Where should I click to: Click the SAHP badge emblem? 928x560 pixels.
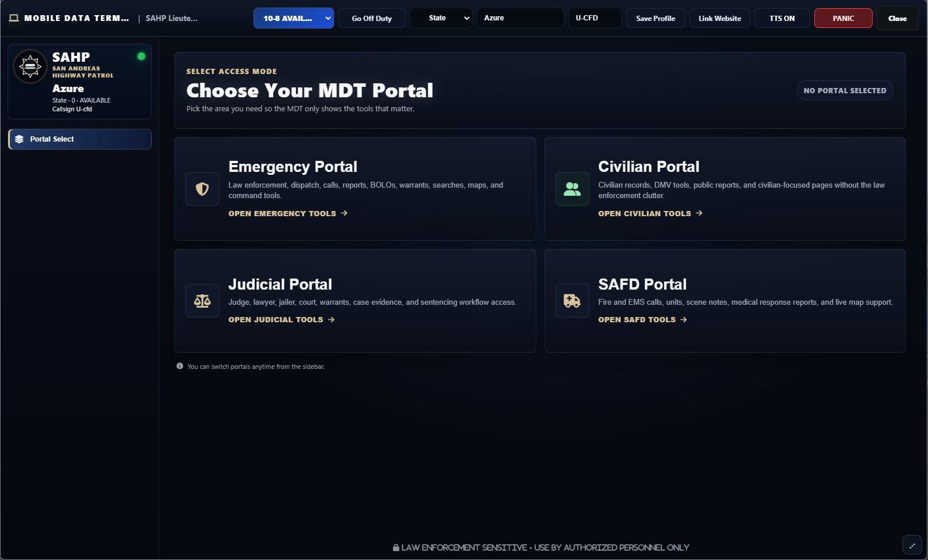30,66
